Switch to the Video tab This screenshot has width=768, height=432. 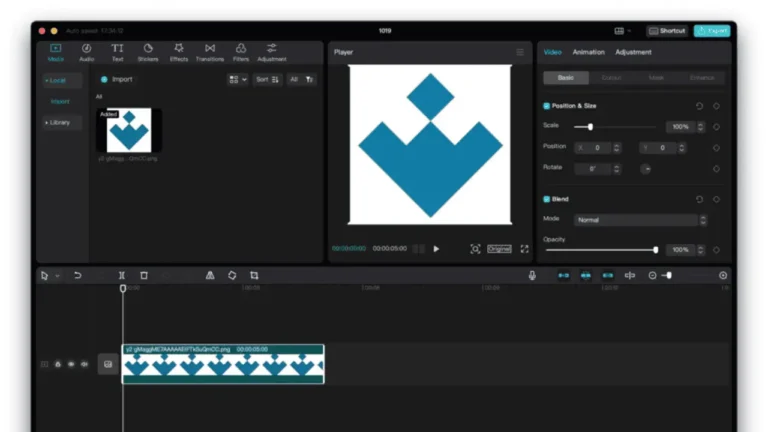pos(552,52)
